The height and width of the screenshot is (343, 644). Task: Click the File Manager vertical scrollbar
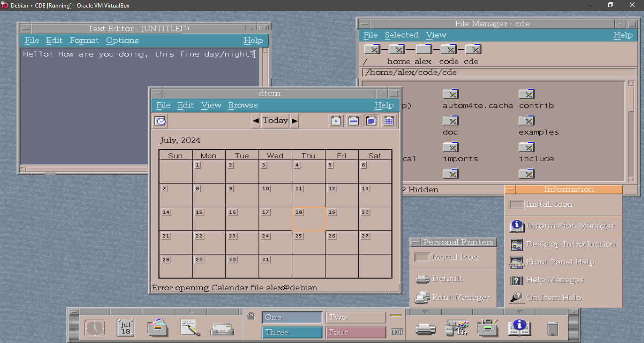click(631, 132)
